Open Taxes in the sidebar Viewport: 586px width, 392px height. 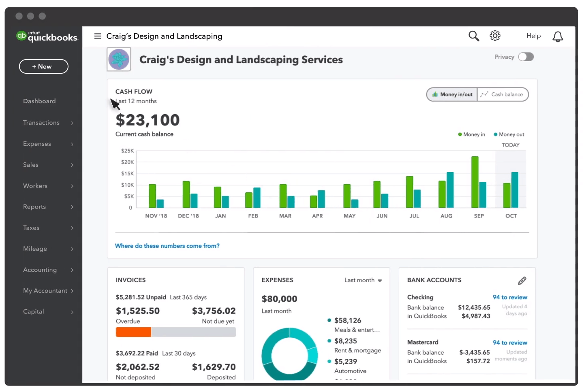(31, 228)
